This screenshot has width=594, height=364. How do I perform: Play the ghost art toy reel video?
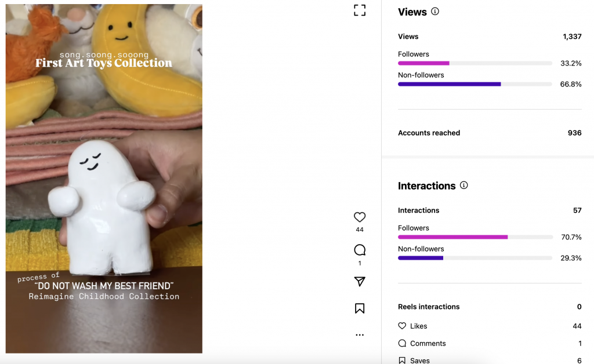click(104, 179)
